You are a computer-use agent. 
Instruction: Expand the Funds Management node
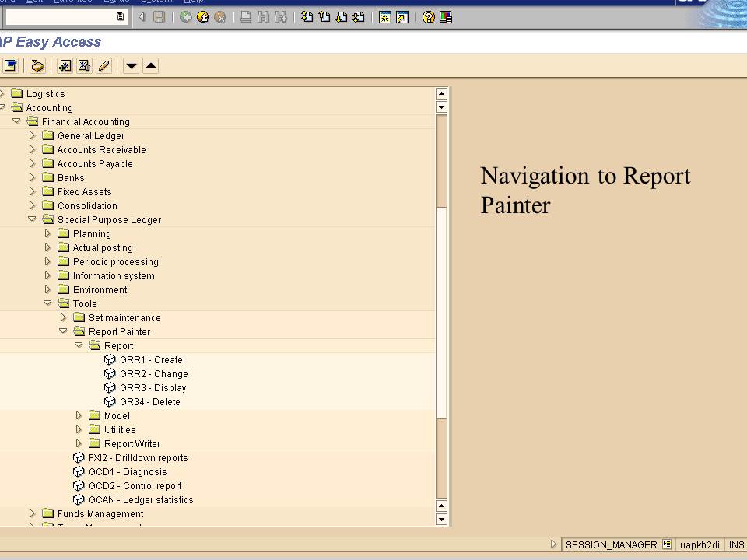pyautogui.click(x=32, y=513)
